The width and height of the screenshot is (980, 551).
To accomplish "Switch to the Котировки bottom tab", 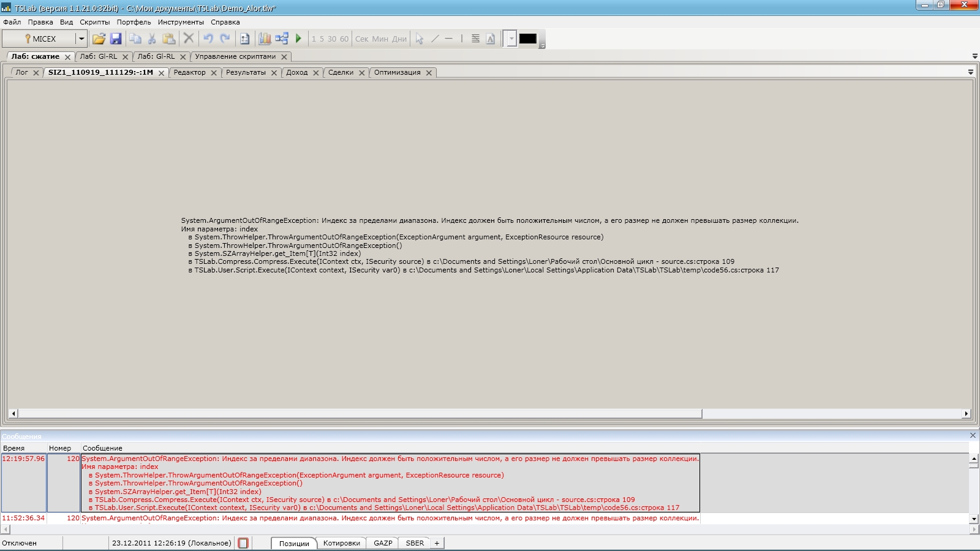I will pyautogui.click(x=341, y=543).
